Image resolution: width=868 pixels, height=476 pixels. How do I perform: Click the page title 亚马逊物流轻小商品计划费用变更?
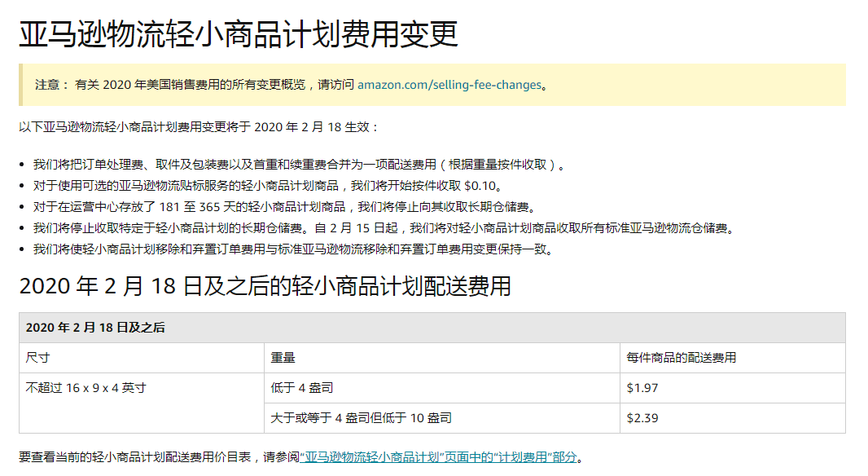(239, 33)
